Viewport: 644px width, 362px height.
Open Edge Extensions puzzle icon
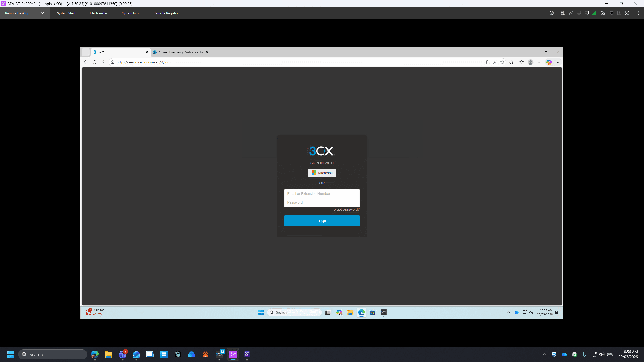tap(511, 62)
